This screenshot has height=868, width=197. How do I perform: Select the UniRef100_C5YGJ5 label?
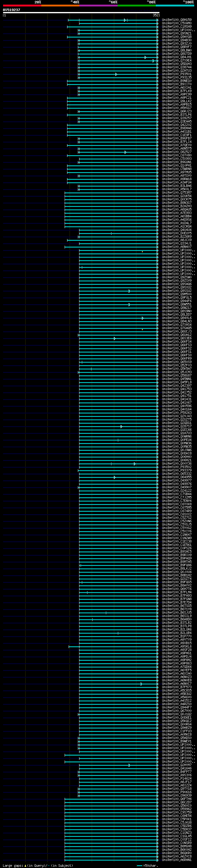coord(177,525)
